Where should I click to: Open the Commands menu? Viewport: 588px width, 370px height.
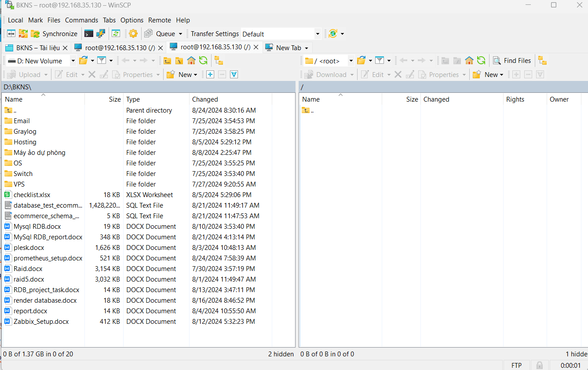point(81,20)
